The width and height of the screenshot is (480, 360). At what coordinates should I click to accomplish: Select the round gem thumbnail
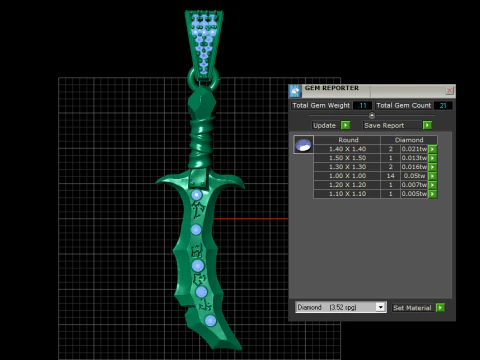(x=303, y=145)
